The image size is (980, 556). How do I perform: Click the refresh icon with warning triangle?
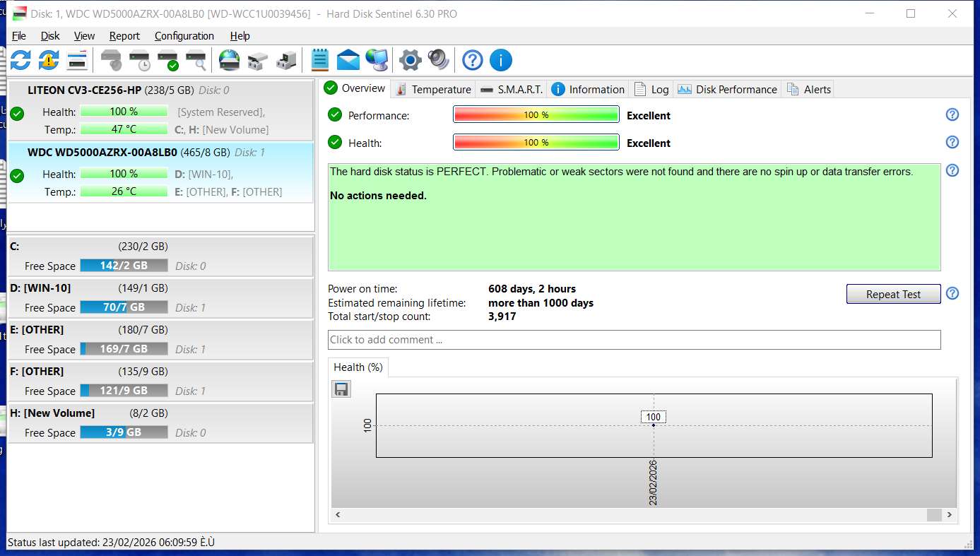48,61
